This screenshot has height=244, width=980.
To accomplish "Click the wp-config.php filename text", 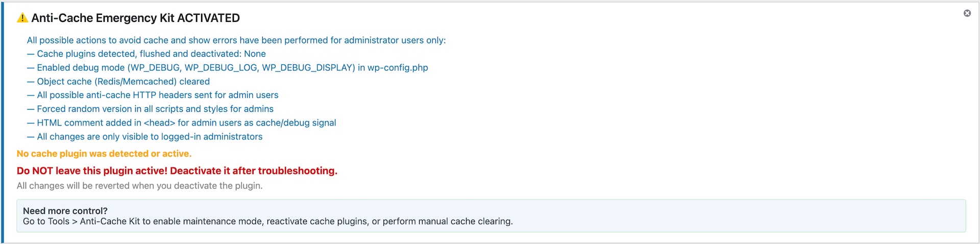I will click(398, 68).
